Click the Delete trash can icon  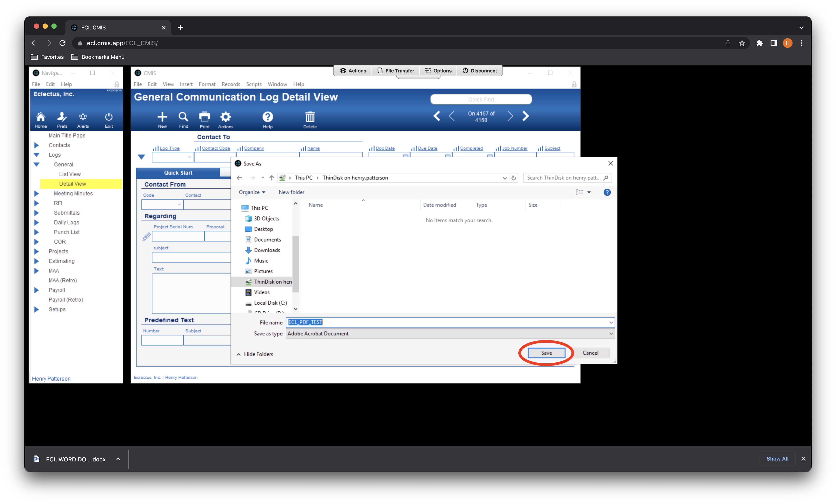point(310,117)
